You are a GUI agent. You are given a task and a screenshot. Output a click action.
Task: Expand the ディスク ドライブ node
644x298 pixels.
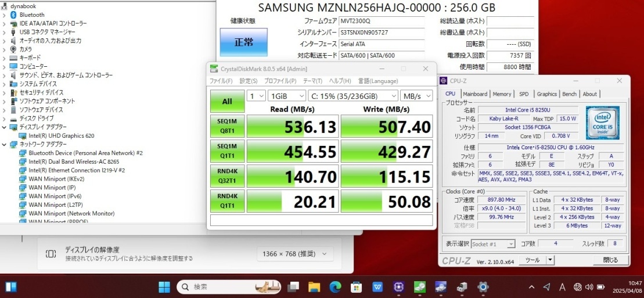click(4, 119)
